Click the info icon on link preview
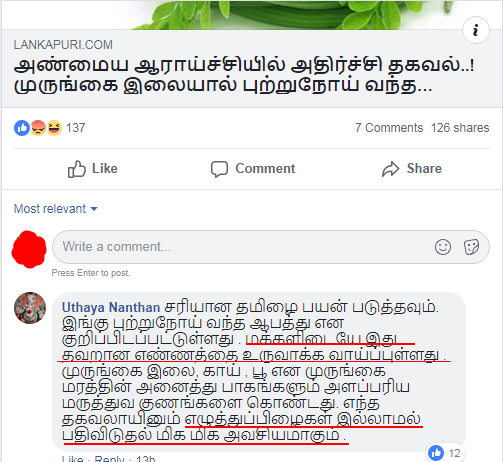The height and width of the screenshot is (462, 503). 476,30
